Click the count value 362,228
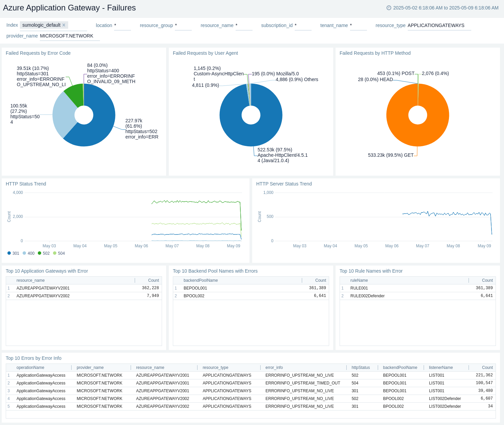The width and height of the screenshot is (504, 425). coord(150,288)
